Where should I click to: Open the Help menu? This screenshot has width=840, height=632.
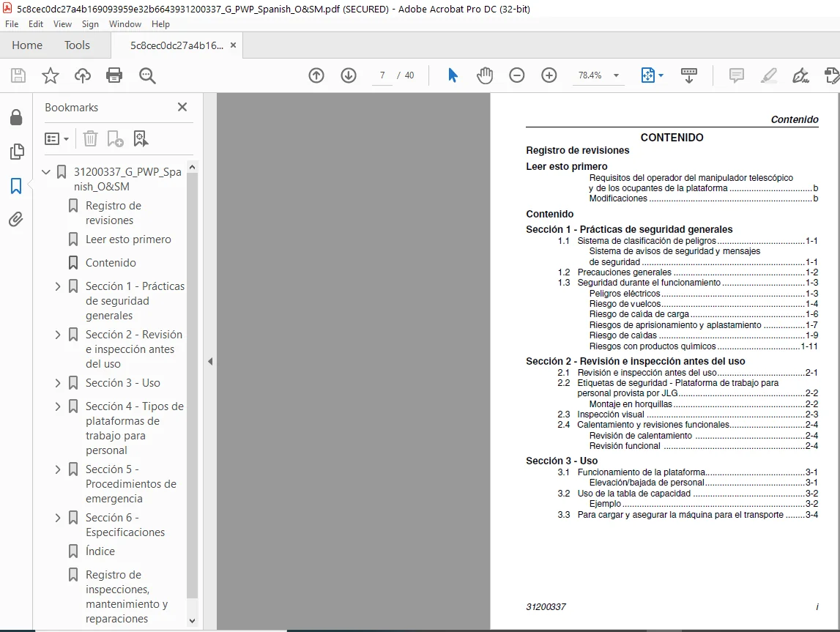tap(160, 24)
